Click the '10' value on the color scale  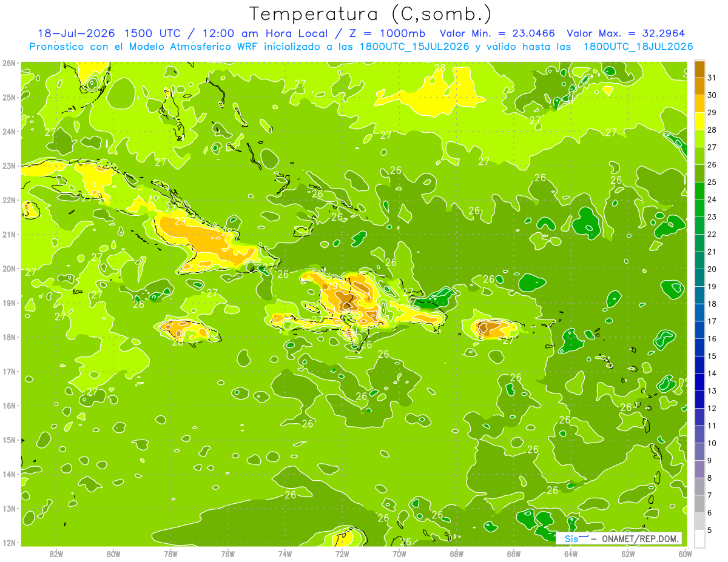[712, 443]
